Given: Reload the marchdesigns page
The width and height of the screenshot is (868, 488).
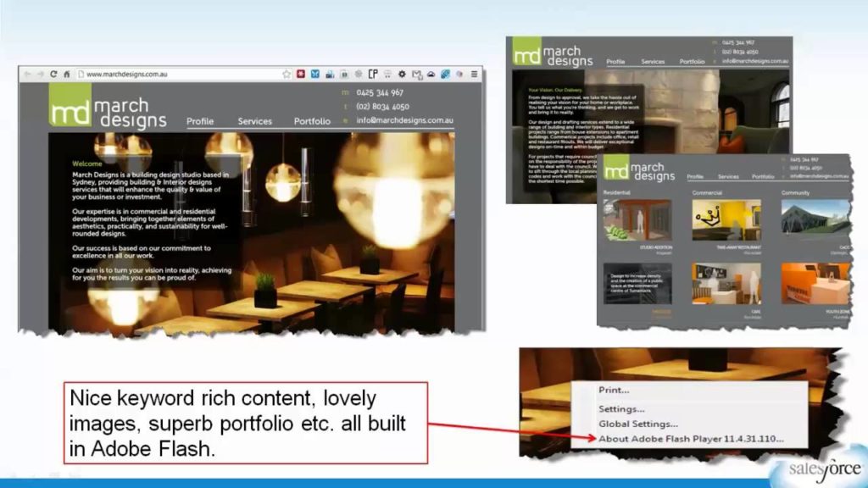Looking at the screenshot, I should (x=53, y=74).
